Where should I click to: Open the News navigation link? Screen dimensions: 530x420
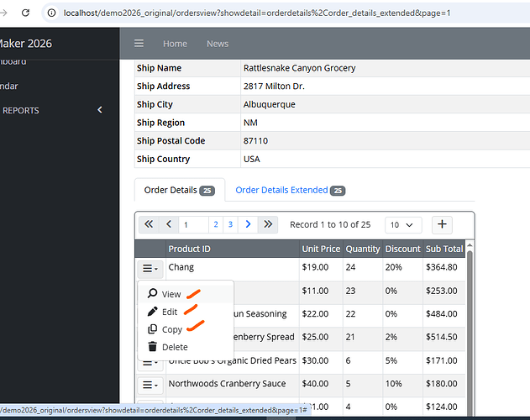click(x=218, y=44)
